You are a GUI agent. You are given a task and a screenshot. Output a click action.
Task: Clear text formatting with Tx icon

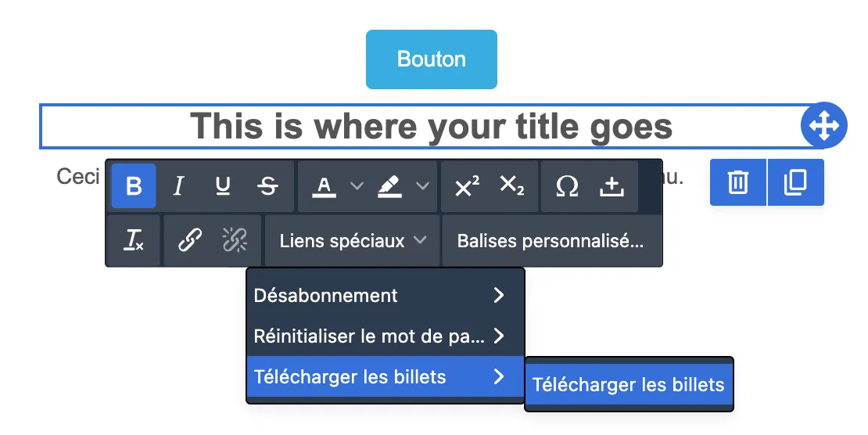(134, 241)
